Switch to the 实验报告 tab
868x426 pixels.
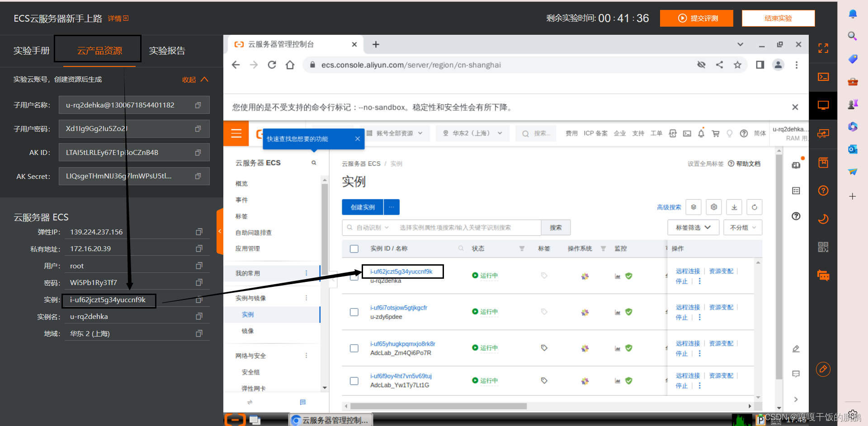[x=167, y=51]
